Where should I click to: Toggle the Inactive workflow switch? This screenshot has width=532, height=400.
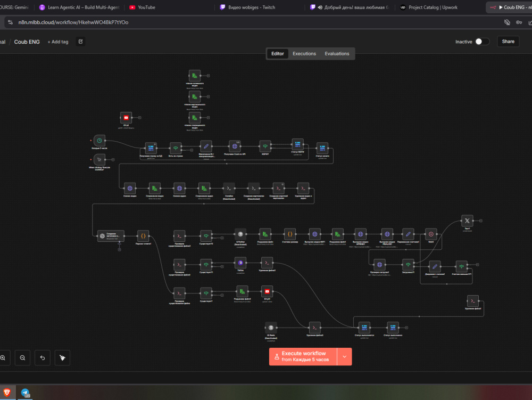(x=482, y=42)
